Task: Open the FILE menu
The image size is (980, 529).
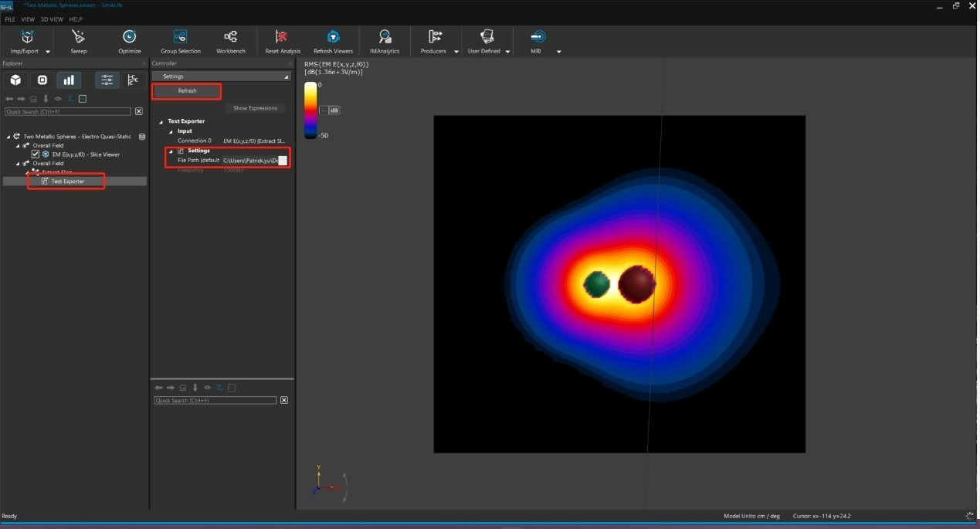Action: coord(10,19)
